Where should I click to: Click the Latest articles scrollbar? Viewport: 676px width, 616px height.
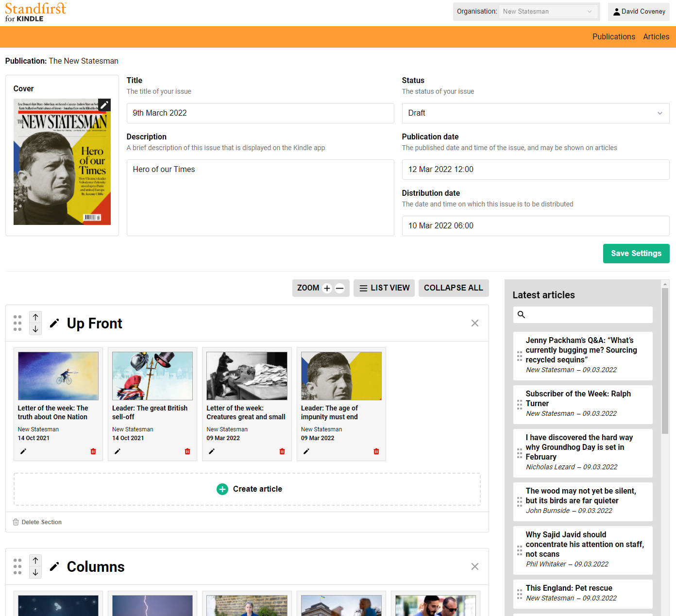[665, 360]
